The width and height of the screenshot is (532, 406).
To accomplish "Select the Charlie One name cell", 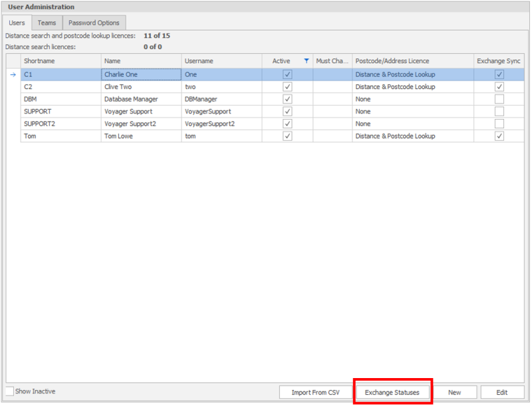I will [x=141, y=74].
